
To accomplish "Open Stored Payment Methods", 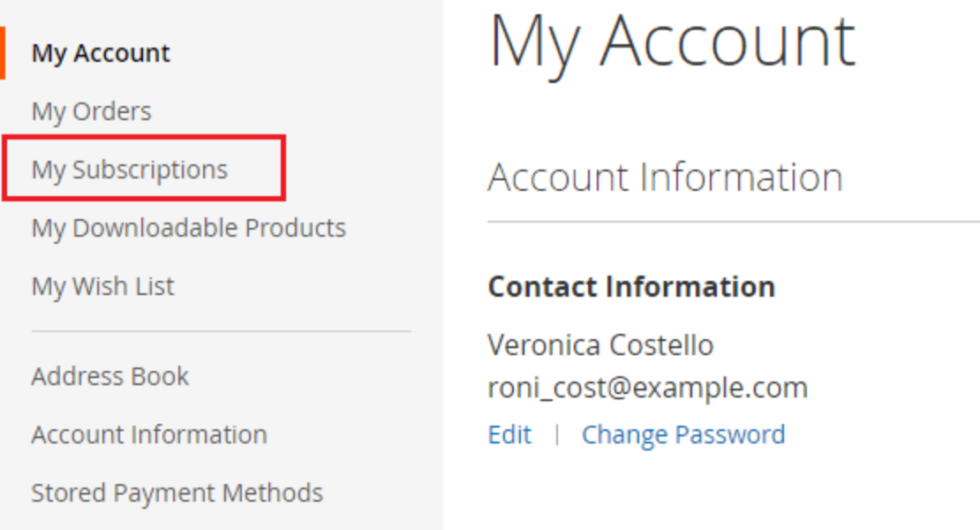I will (x=177, y=493).
